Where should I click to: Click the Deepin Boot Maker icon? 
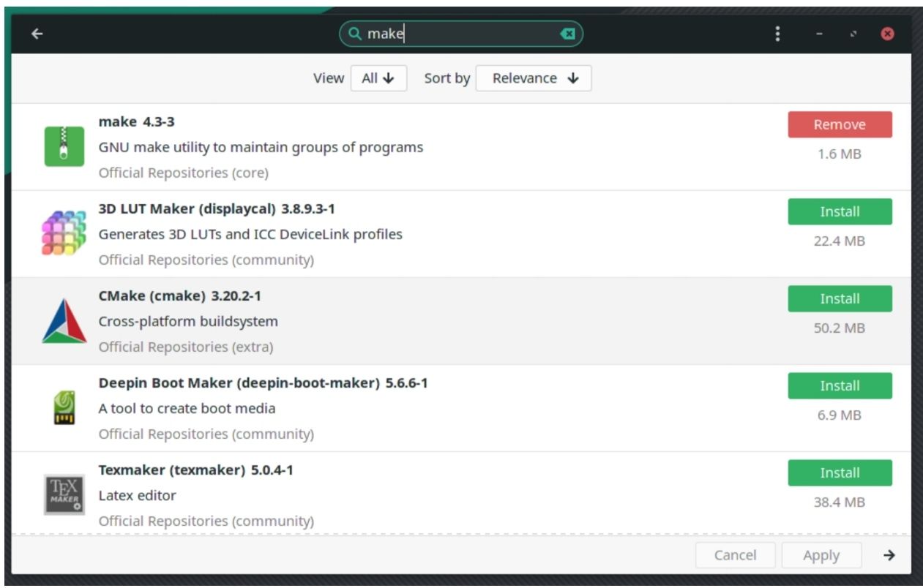point(64,407)
